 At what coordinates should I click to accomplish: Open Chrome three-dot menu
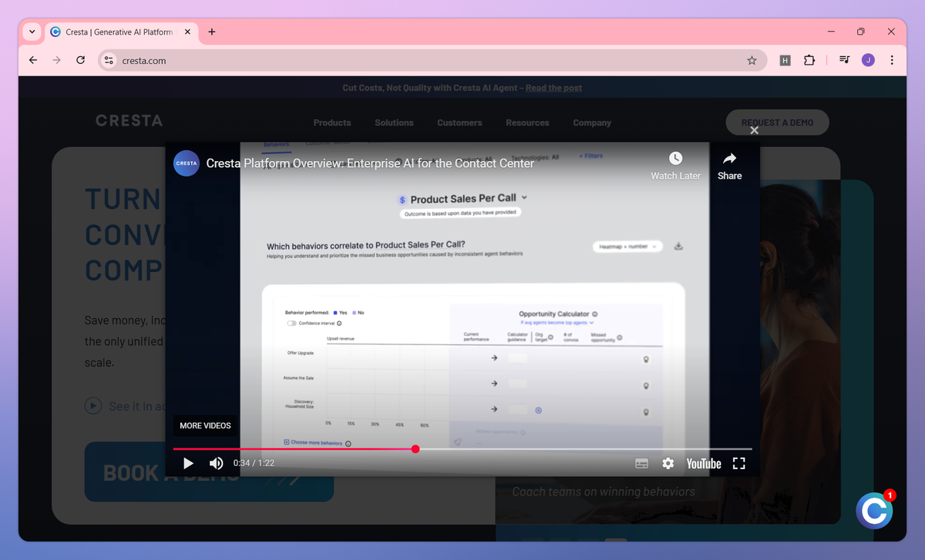coord(892,60)
